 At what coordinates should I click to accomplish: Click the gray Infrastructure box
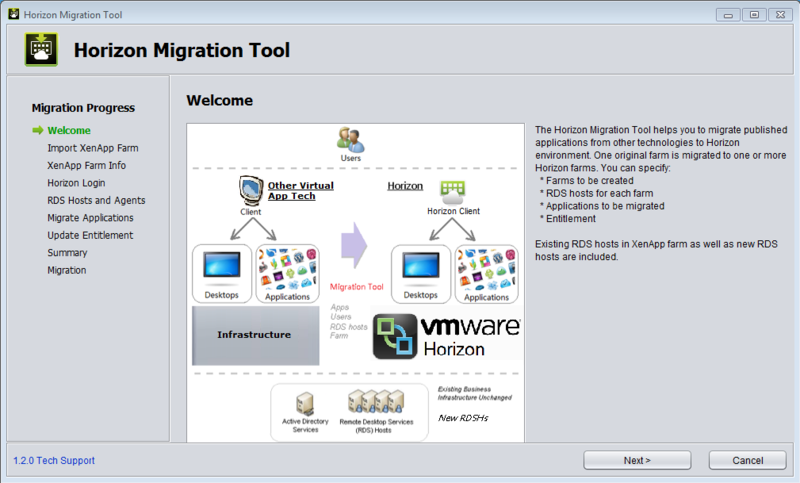point(256,335)
